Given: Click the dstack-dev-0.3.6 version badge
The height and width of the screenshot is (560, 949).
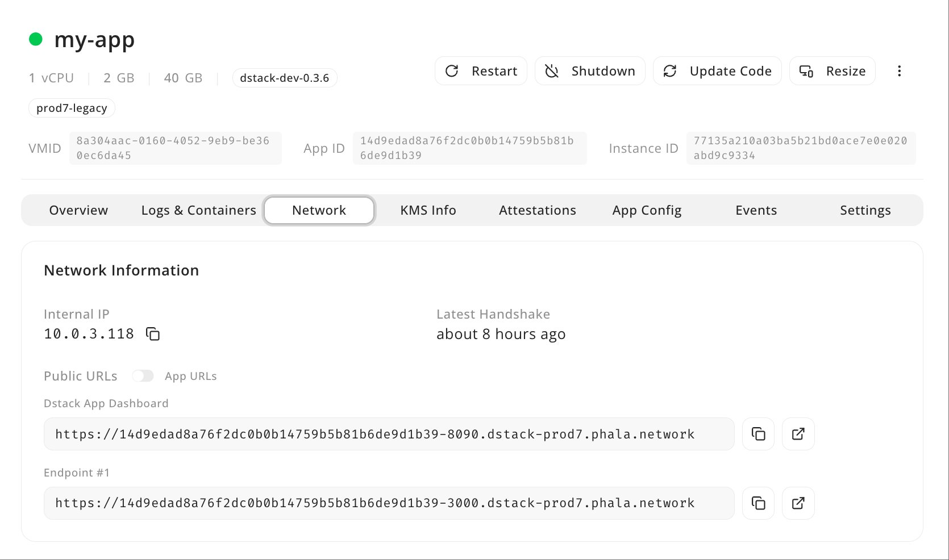Looking at the screenshot, I should coord(285,78).
